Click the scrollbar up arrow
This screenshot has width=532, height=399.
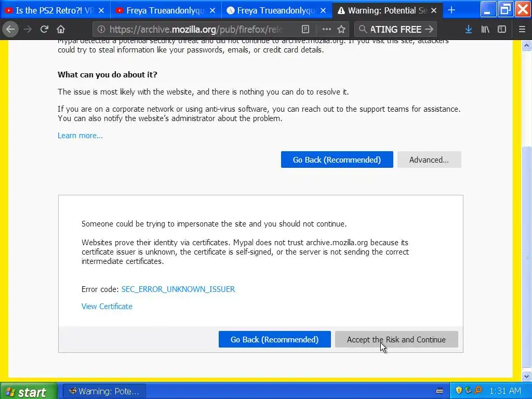pos(526,45)
